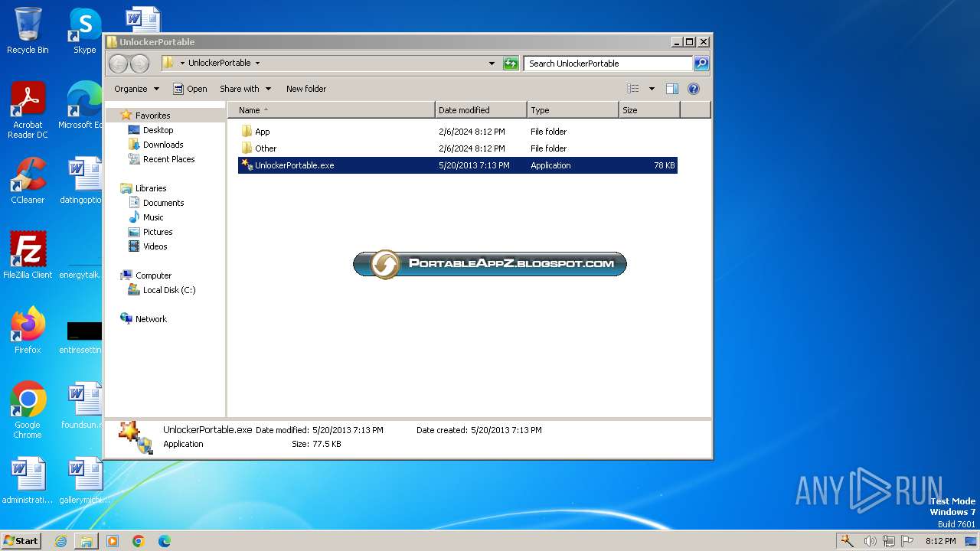
Task: Click the Explorer Forward navigation button
Action: (x=139, y=64)
